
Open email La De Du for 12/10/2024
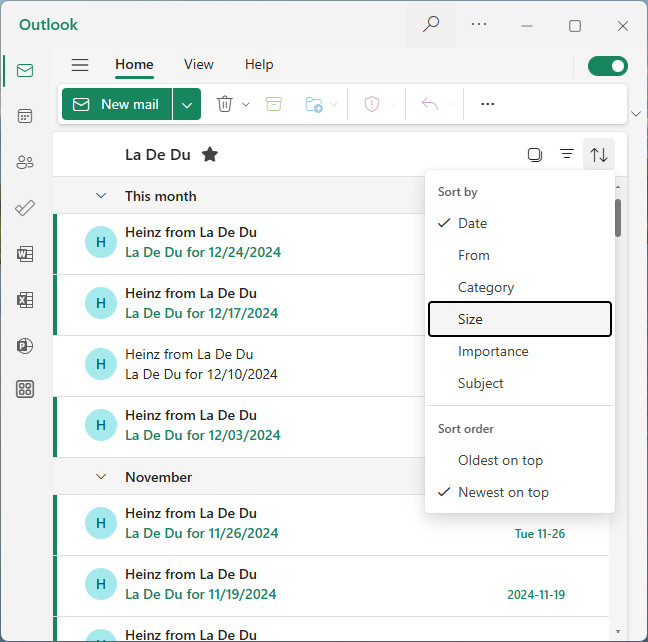pyautogui.click(x=240, y=366)
